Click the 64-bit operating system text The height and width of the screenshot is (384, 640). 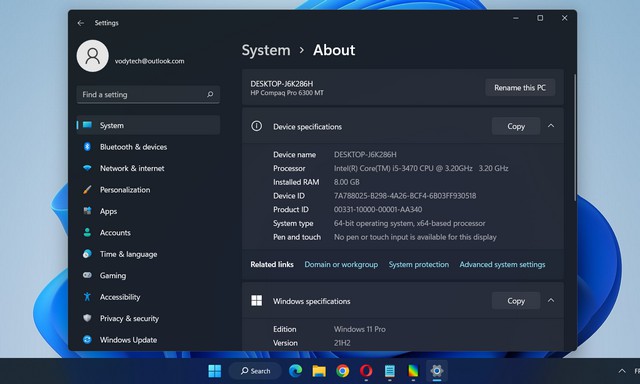tap(410, 223)
